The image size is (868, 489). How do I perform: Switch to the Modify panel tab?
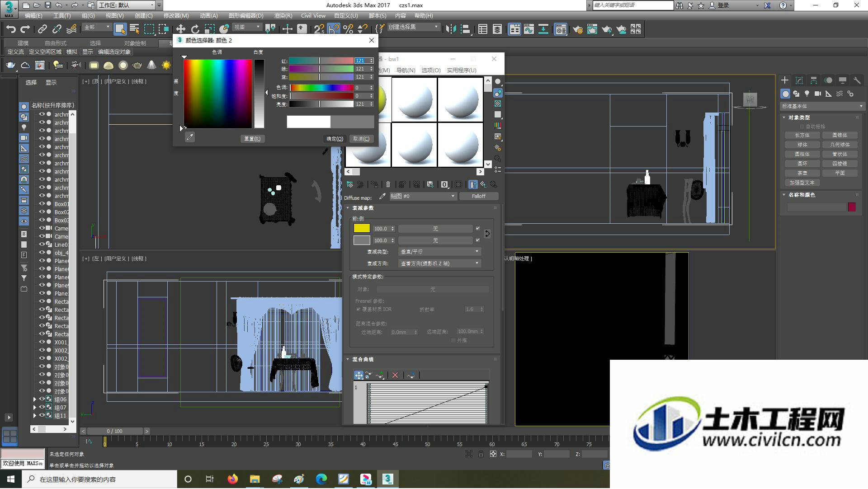click(x=799, y=80)
